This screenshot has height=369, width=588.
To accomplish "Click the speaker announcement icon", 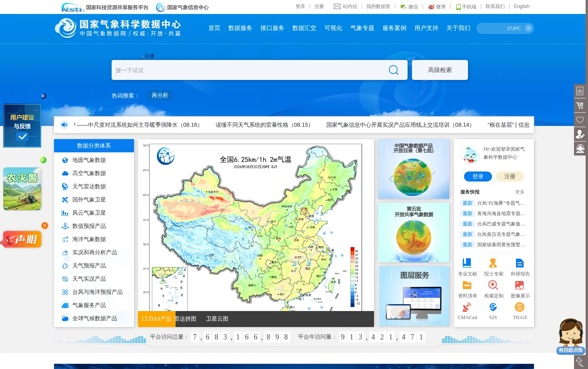I will (64, 125).
